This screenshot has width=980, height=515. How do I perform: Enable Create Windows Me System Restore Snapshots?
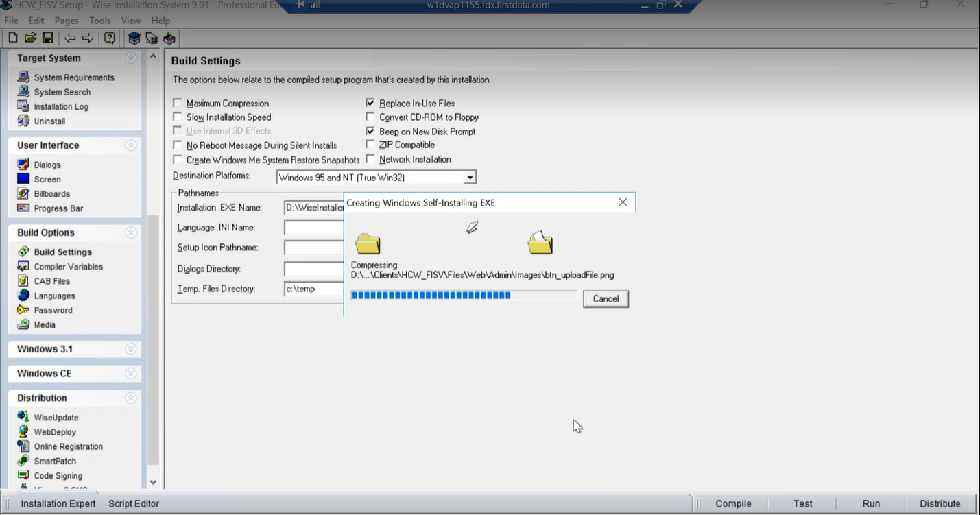[178, 160]
